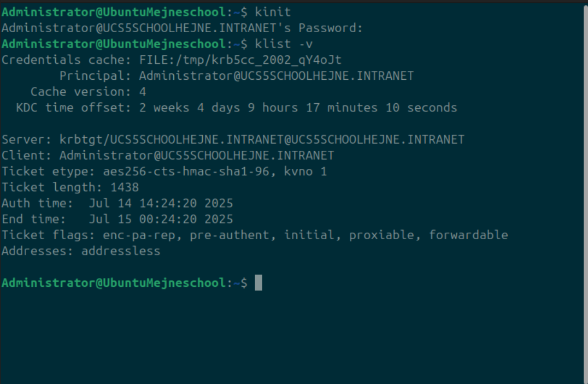The width and height of the screenshot is (588, 384).
Task: Click the Principal value Administrator@UCS5SCHOOLHEJNE.INTRANET
Action: (277, 76)
